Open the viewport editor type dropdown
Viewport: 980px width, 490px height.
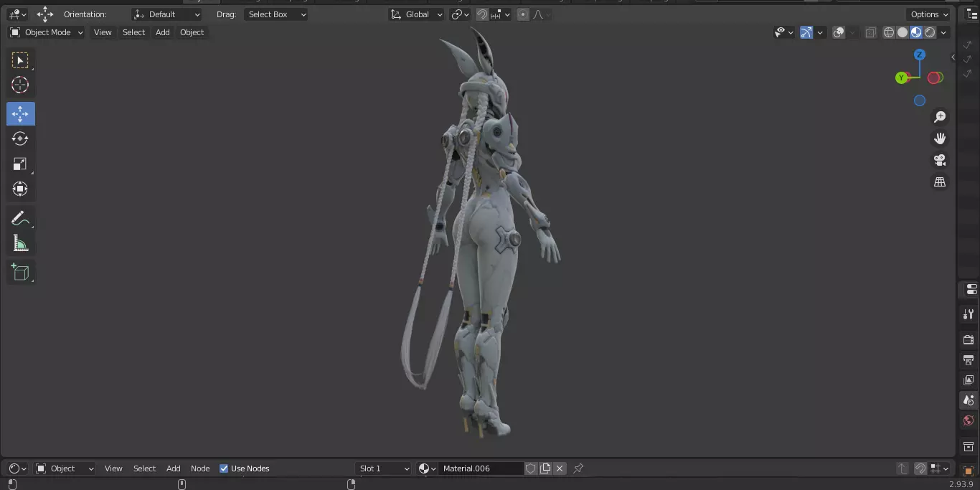tap(17, 14)
